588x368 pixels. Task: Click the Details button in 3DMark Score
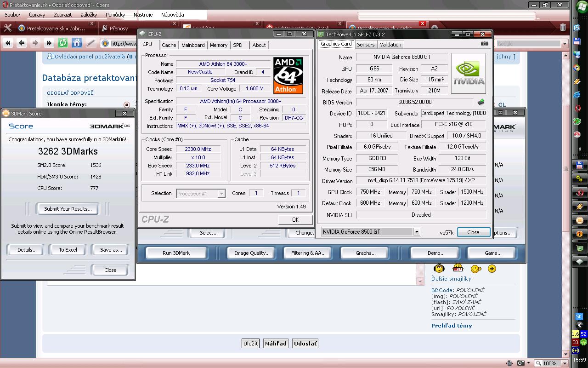click(x=27, y=250)
